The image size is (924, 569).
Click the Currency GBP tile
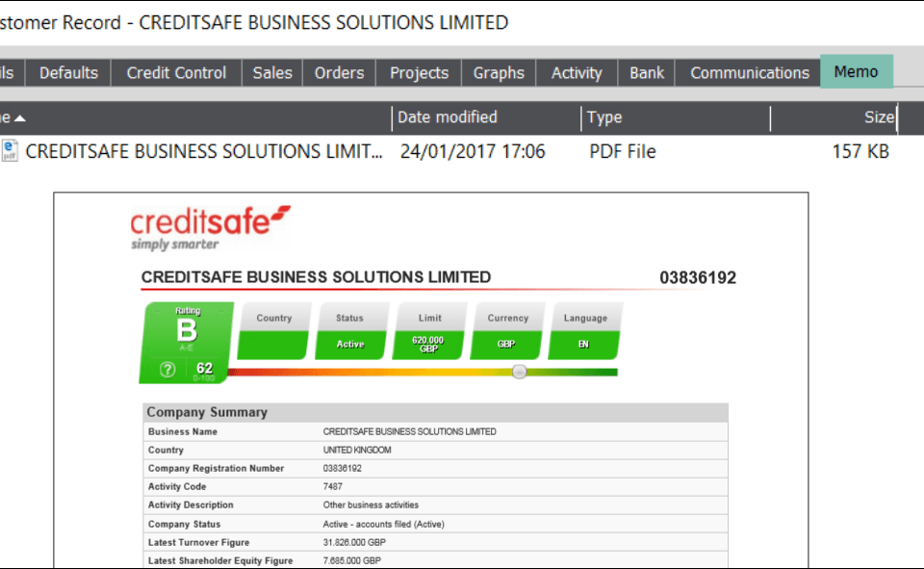click(507, 331)
